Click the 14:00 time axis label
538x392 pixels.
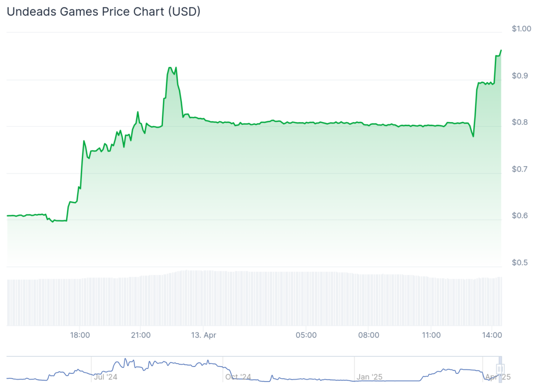click(492, 335)
